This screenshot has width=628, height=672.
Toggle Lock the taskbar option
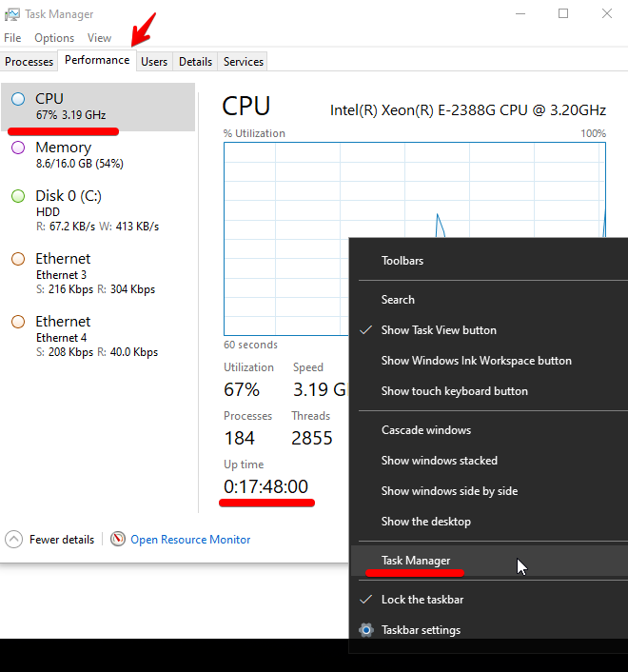[x=422, y=600]
